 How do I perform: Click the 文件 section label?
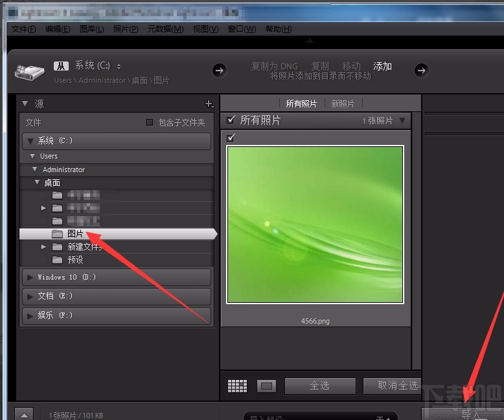tap(33, 122)
